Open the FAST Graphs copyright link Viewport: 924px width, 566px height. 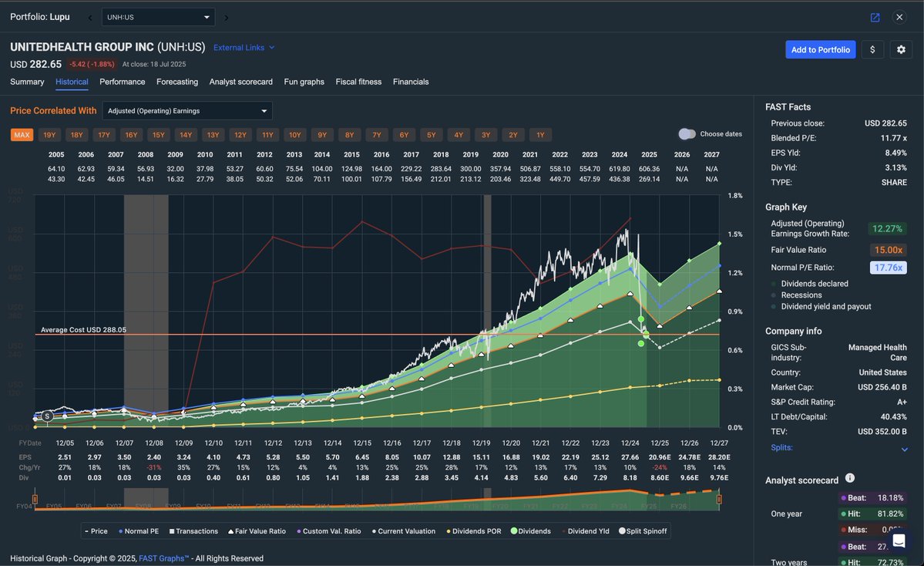(x=164, y=558)
